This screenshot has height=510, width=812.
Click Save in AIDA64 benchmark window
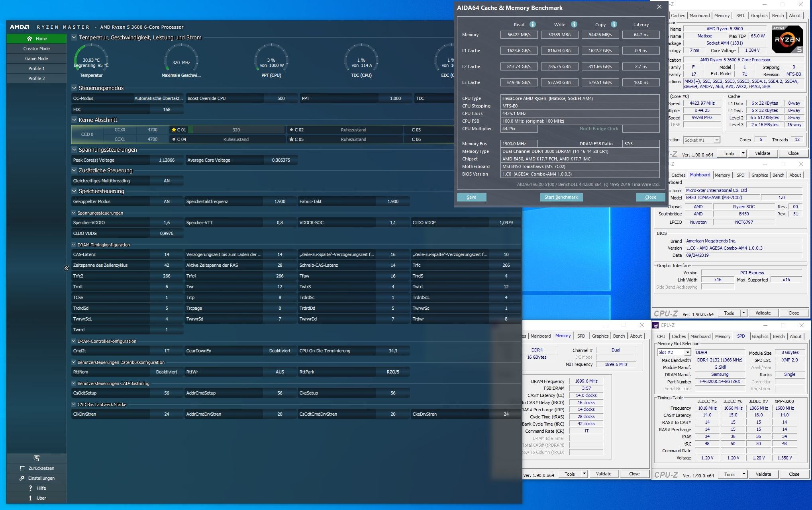(471, 197)
